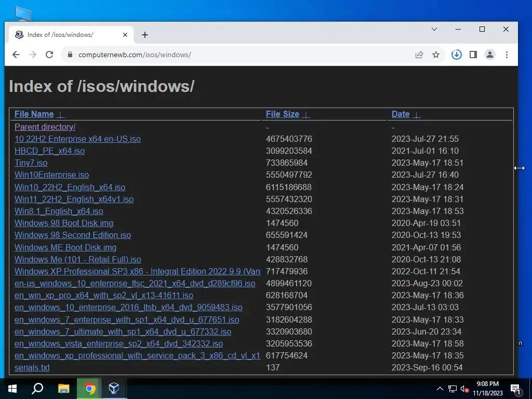Open a new tab with plus button

(145, 35)
